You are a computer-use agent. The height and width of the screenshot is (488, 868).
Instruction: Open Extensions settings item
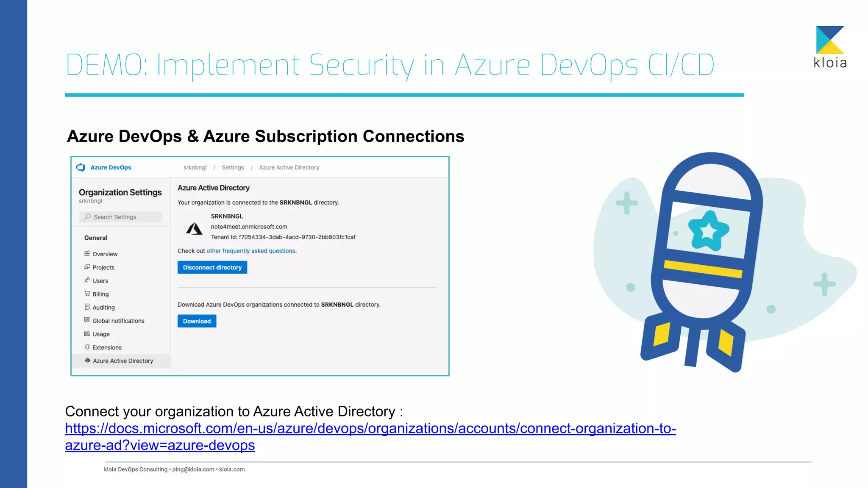[107, 347]
